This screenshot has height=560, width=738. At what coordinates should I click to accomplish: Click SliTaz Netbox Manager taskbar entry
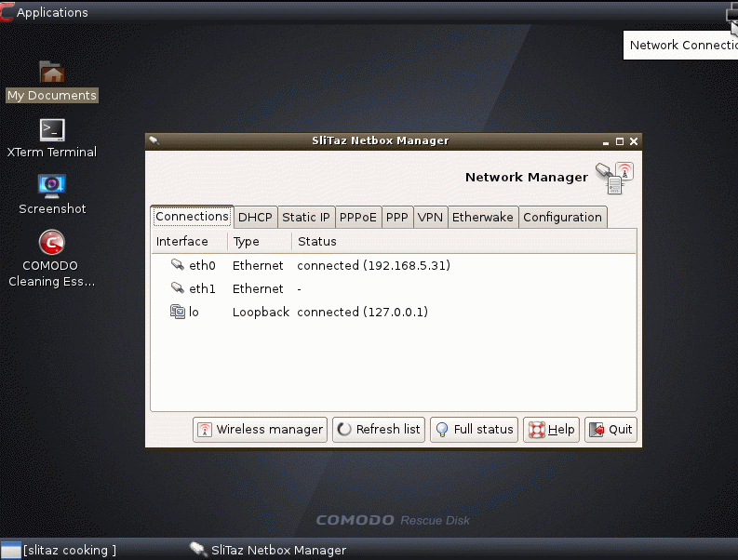point(268,550)
